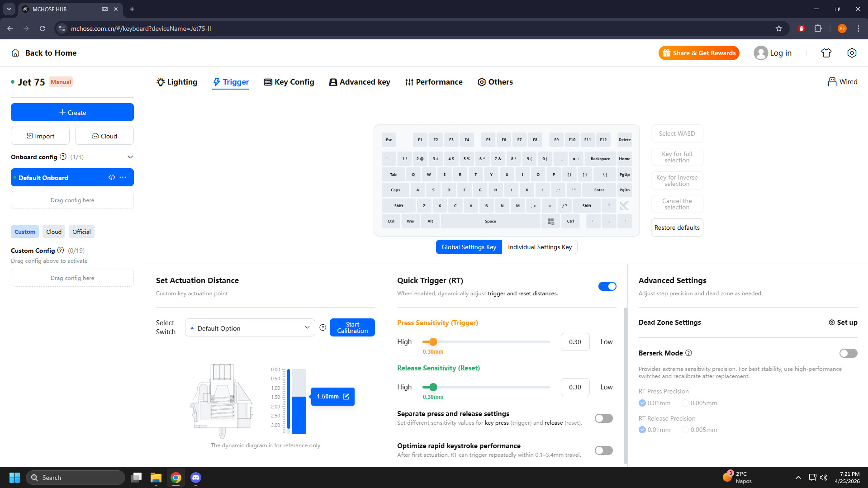
Task: Switch to Individual Settings Key mode
Action: [x=540, y=247]
